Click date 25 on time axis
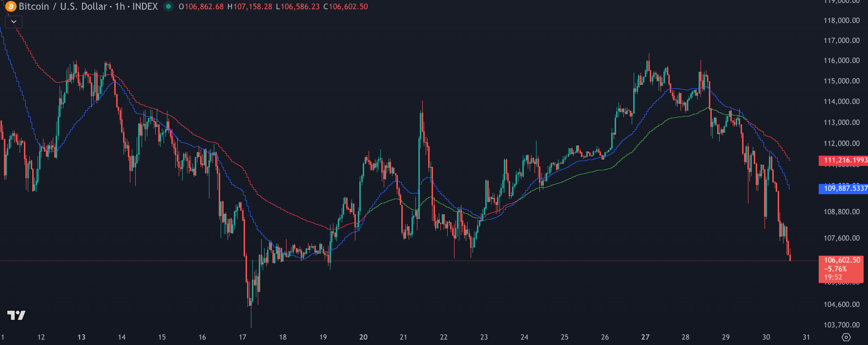The image size is (868, 345). click(x=564, y=337)
